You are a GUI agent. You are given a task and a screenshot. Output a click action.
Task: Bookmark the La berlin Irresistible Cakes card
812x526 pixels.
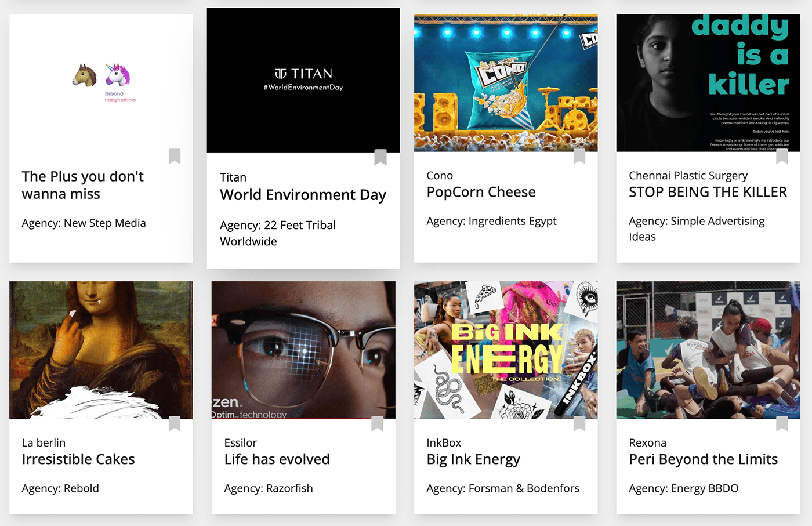coord(175,423)
